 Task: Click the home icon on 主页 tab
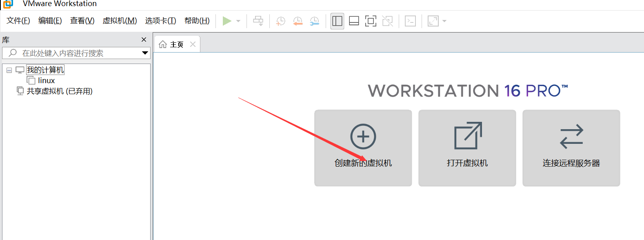(163, 44)
